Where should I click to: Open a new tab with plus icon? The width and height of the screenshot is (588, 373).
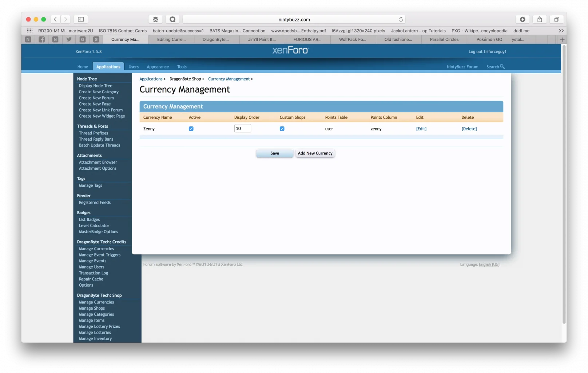(562, 39)
